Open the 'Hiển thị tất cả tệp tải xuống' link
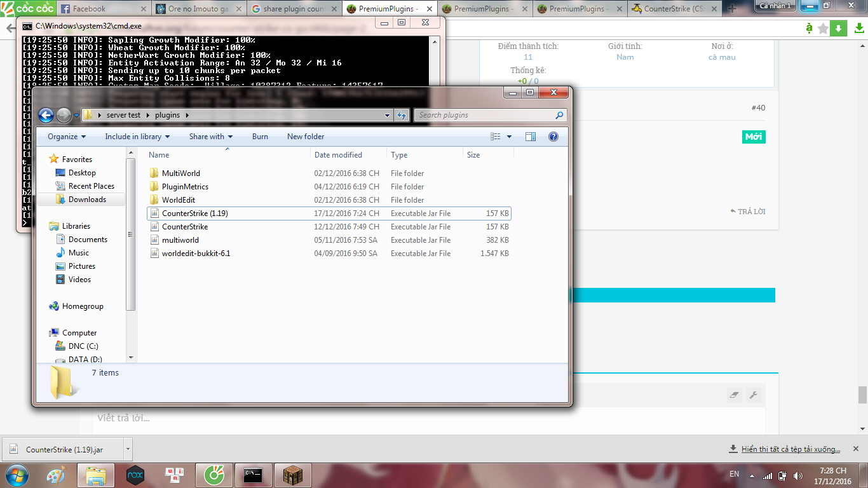 click(x=790, y=449)
